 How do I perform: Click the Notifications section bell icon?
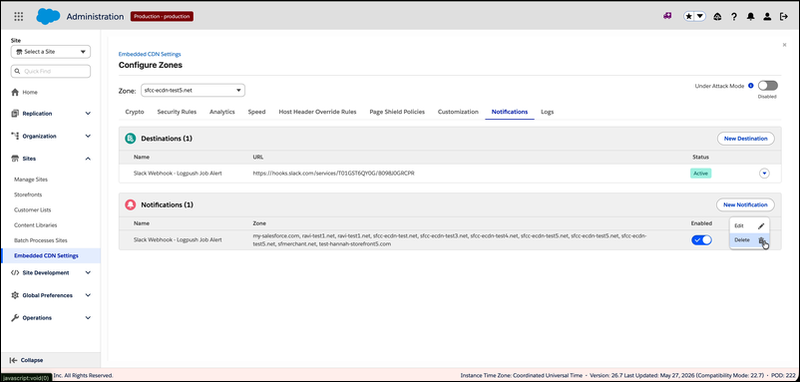point(131,205)
